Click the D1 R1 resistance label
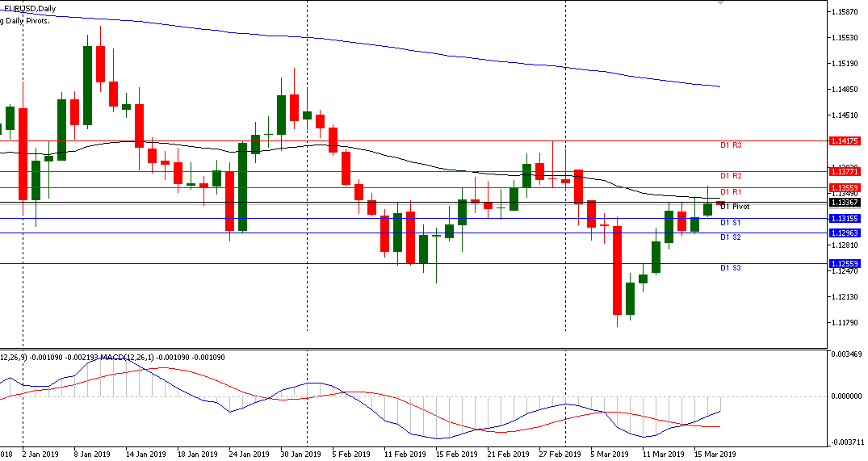The image size is (868, 461). coord(731,192)
